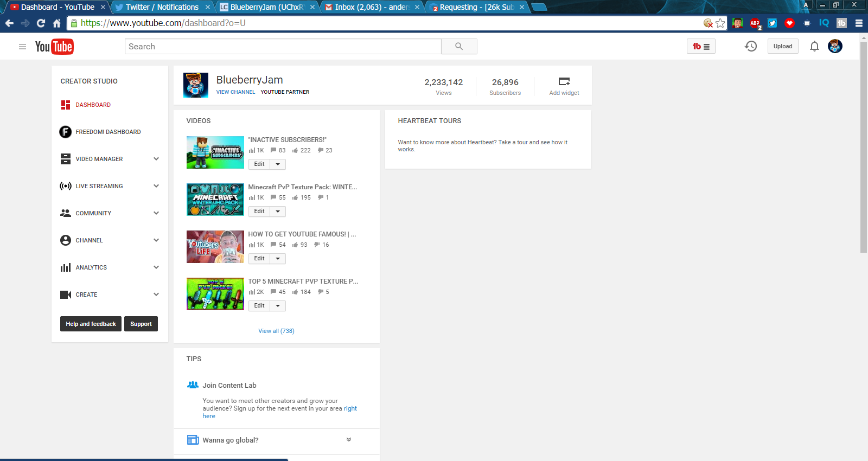The image size is (868, 461).
Task: Expand the Video Manager section
Action: pyautogui.click(x=156, y=159)
